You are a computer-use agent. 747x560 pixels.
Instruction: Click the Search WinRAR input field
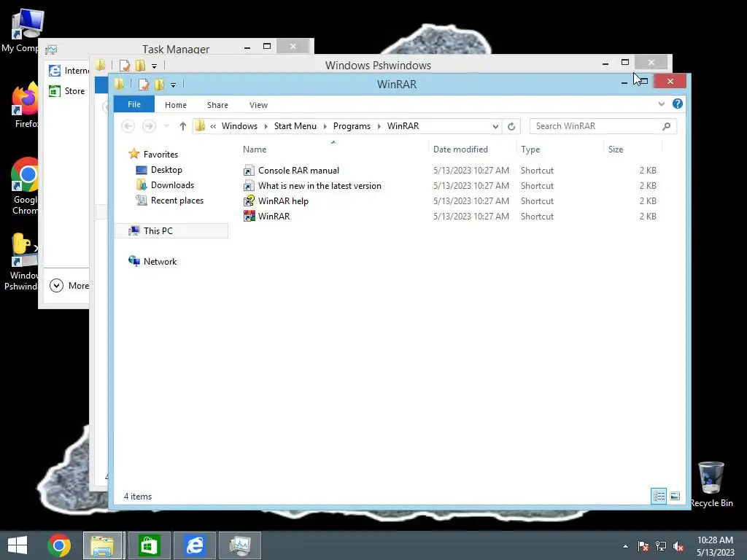(x=603, y=126)
